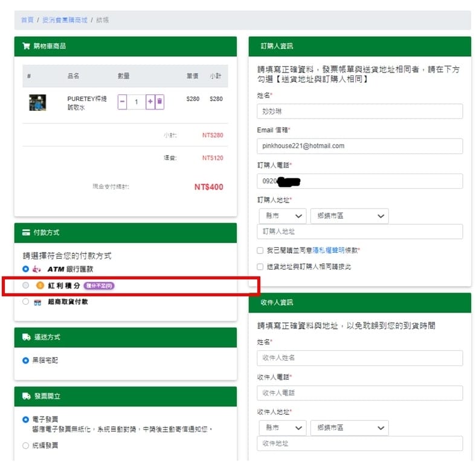Check the privacy policy agreement checkbox

[x=260, y=250]
